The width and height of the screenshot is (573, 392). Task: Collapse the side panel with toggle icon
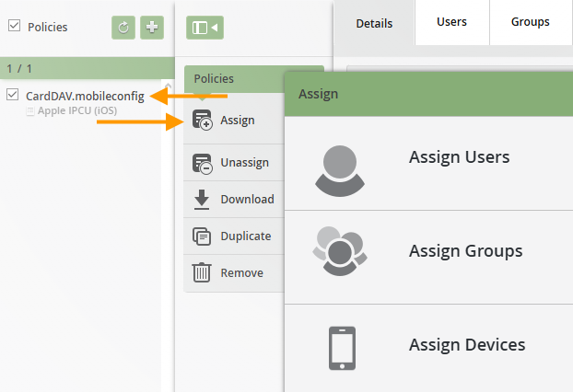point(205,28)
